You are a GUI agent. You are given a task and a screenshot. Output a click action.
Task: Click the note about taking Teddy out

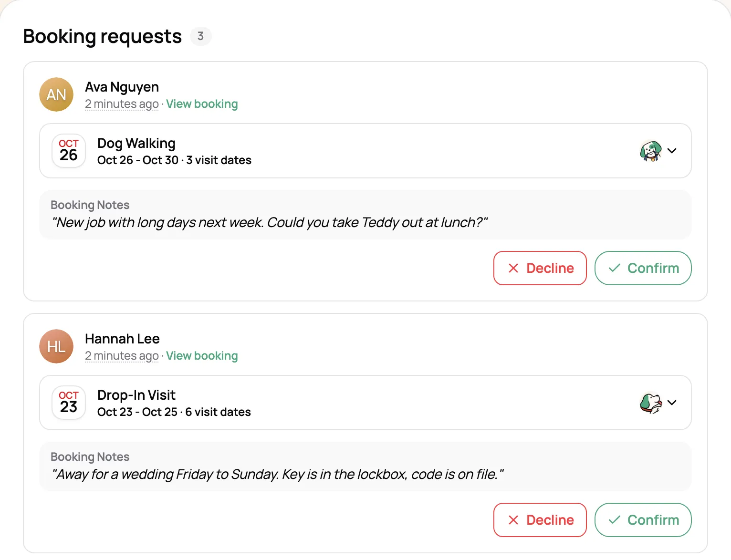pyautogui.click(x=270, y=223)
